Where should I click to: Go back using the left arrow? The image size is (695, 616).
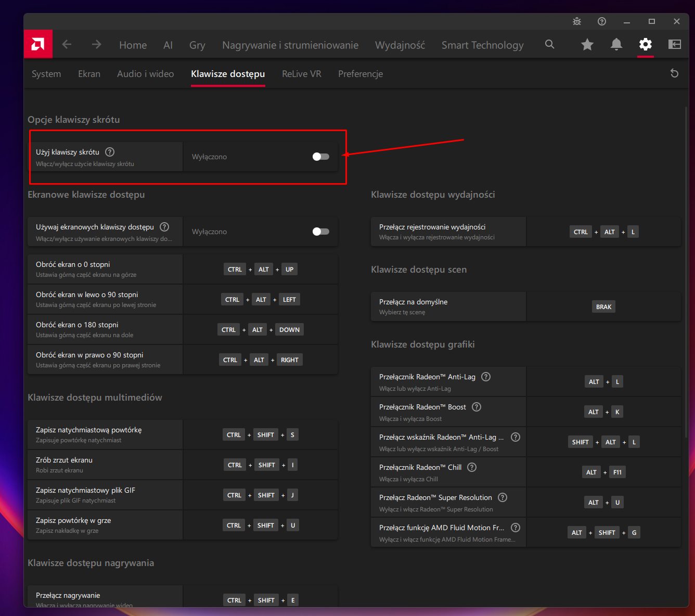point(67,45)
